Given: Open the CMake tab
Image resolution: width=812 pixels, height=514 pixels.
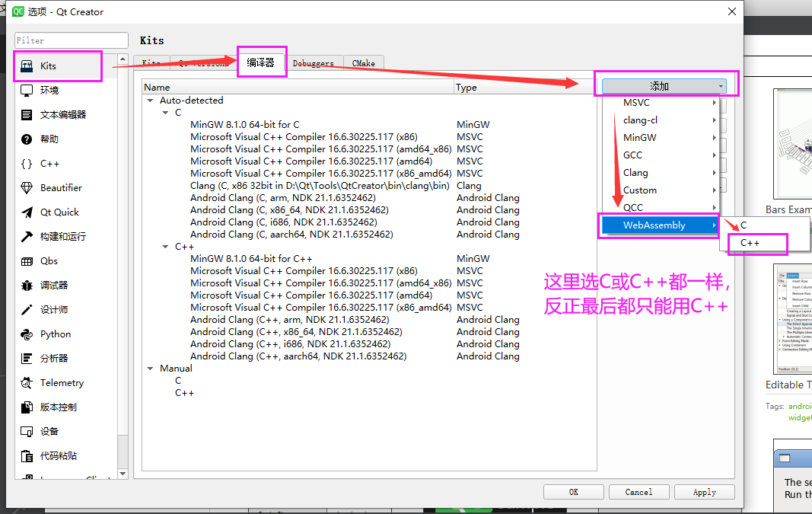Looking at the screenshot, I should coord(363,63).
